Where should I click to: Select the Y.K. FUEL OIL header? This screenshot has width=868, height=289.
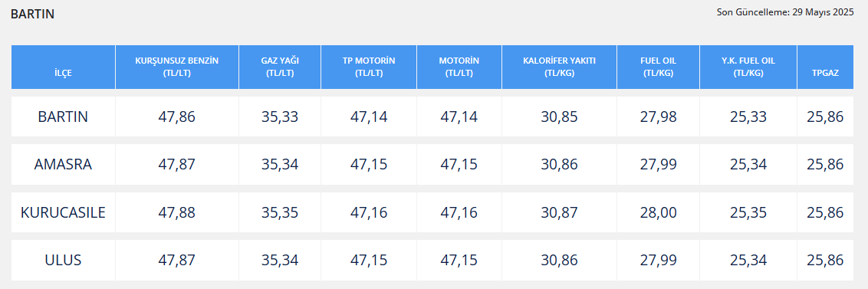[748, 67]
